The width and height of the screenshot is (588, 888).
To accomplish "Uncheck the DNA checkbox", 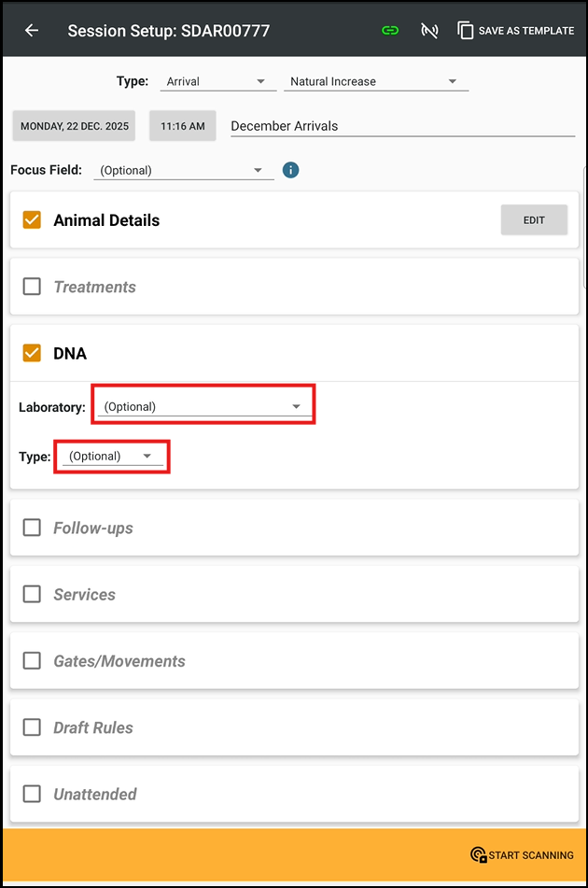I will tap(33, 353).
